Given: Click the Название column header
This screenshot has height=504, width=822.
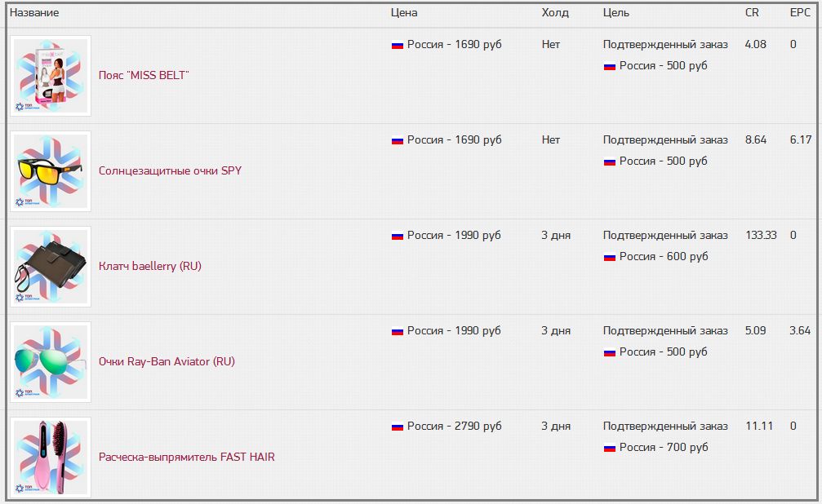Looking at the screenshot, I should click(34, 13).
